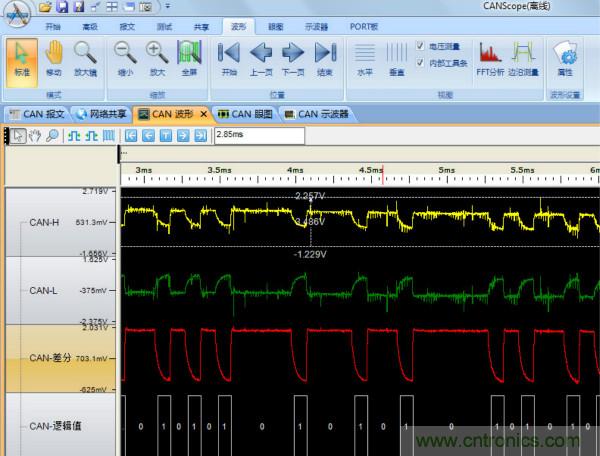Click the red marker on time ruler
600x456 pixels.
(383, 171)
